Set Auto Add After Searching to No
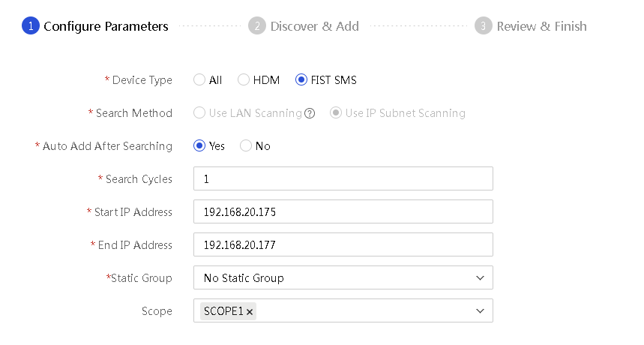 click(x=246, y=145)
